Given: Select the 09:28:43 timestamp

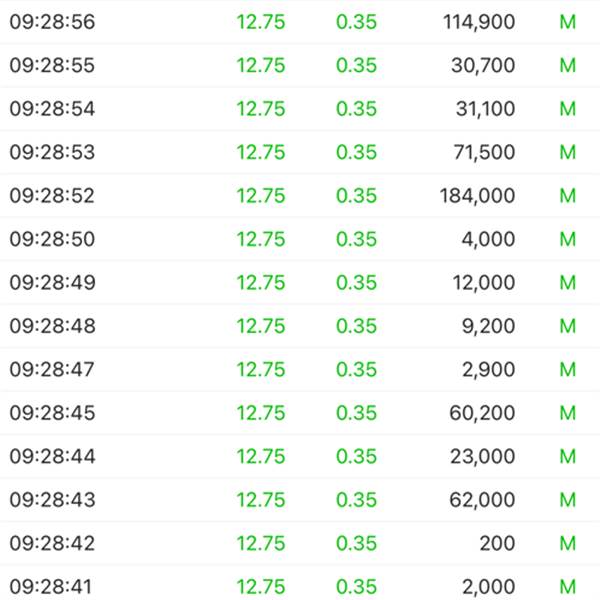Looking at the screenshot, I should coord(52,500).
